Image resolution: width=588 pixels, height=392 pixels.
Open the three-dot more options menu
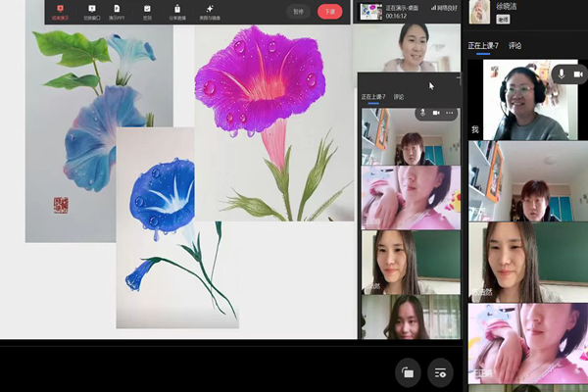(x=450, y=113)
